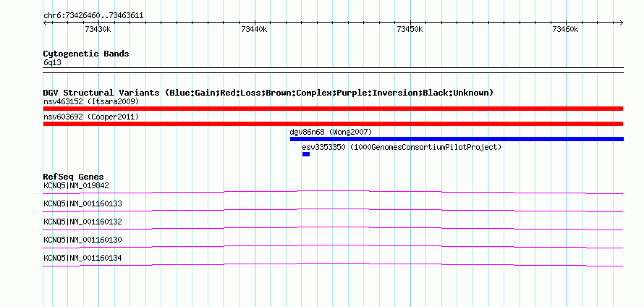Click the DGV Structural Variants track heading
Viewport: 644px width, 307px height.
coord(268,93)
